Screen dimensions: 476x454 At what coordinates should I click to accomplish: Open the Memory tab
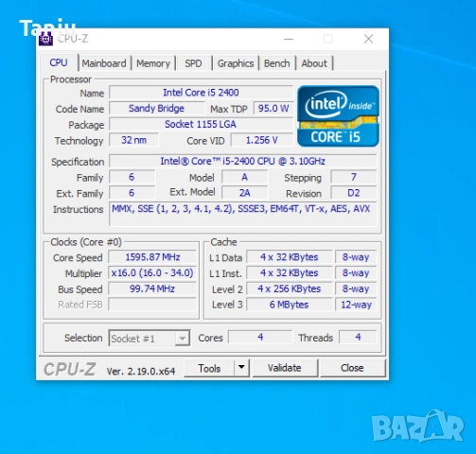tap(153, 63)
